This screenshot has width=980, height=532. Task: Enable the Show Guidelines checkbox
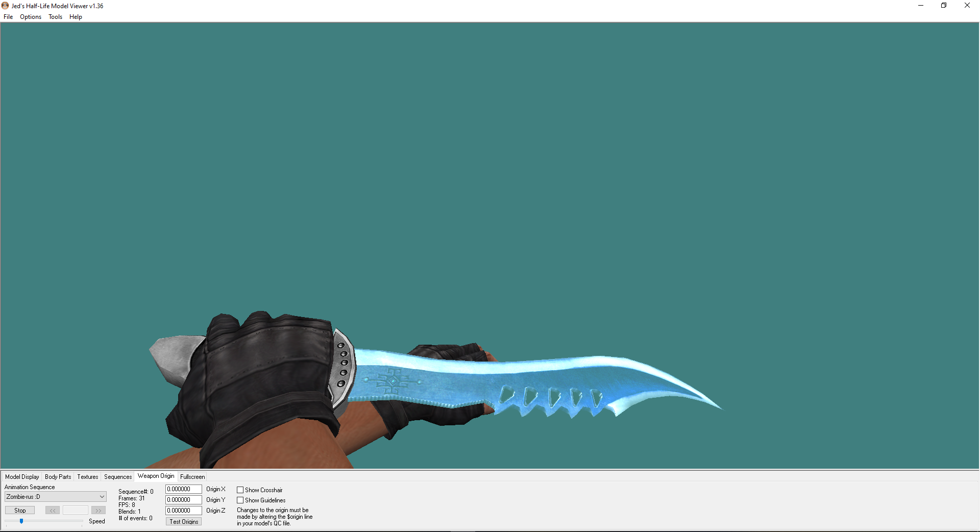(240, 500)
